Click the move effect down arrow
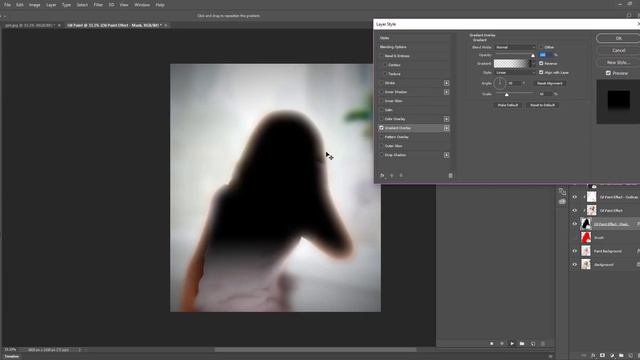640x360 pixels. (x=401, y=176)
